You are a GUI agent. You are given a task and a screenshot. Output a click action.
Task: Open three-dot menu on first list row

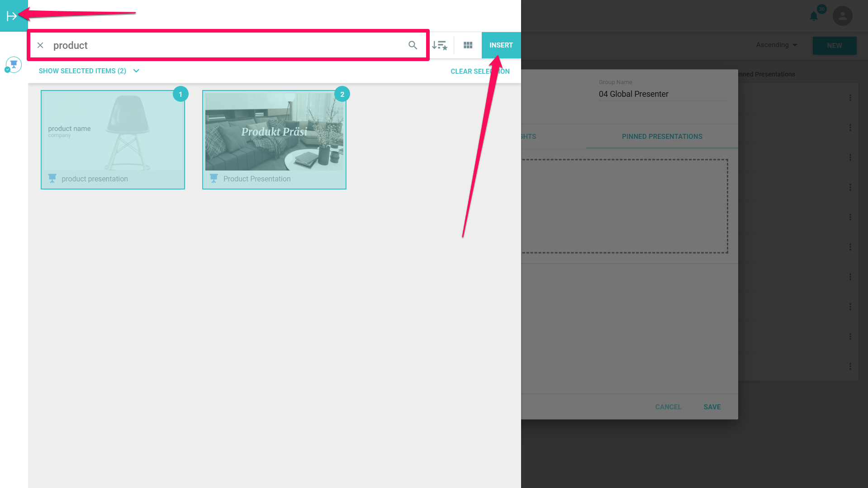[850, 98]
